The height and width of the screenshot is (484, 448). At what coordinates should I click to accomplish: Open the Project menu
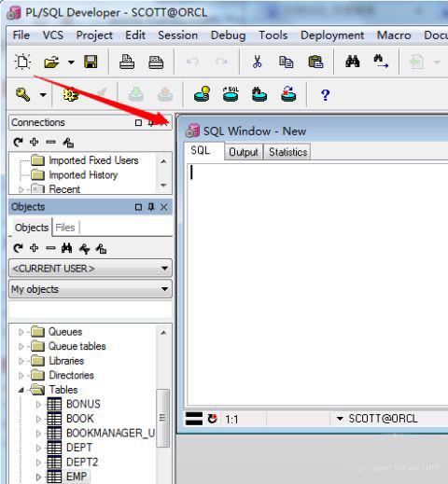click(94, 35)
